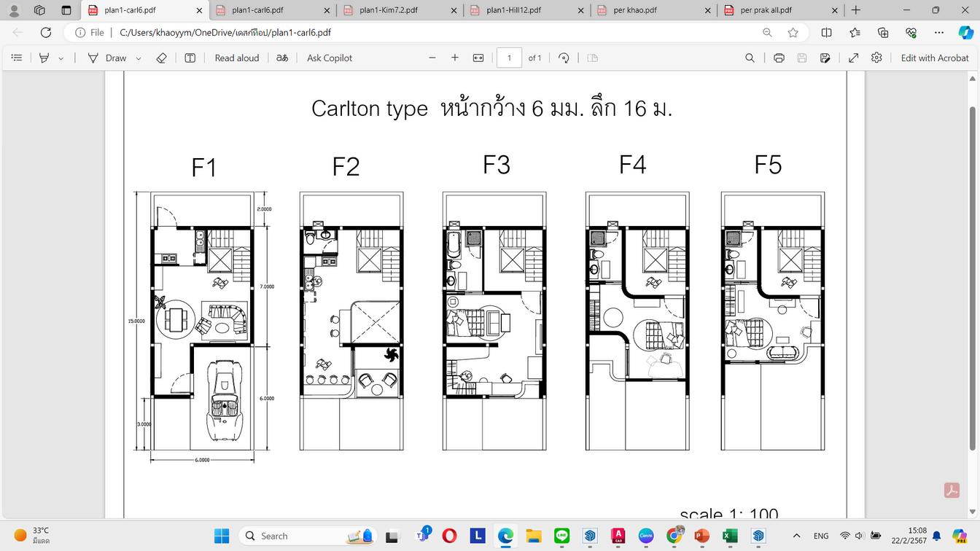
Task: Click the Adobe Acrobat floating button
Action: 952,491
